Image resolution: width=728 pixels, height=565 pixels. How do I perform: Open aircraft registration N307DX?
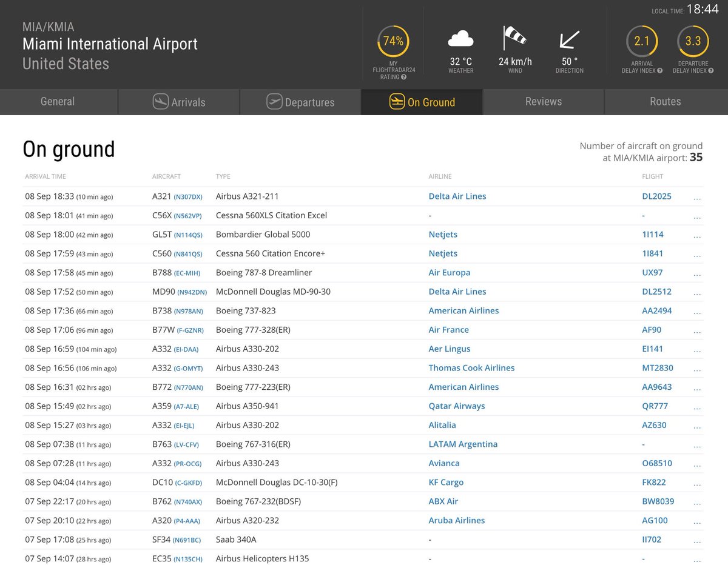pos(188,197)
